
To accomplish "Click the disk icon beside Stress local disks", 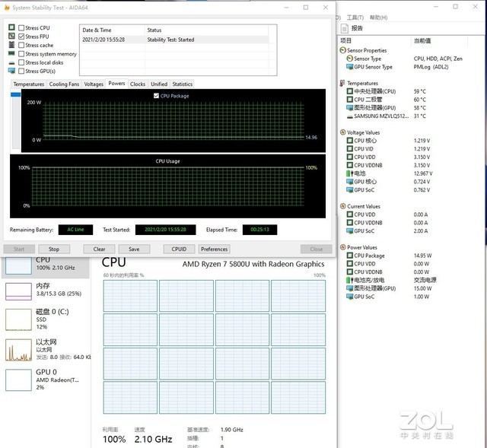I will (x=11, y=63).
